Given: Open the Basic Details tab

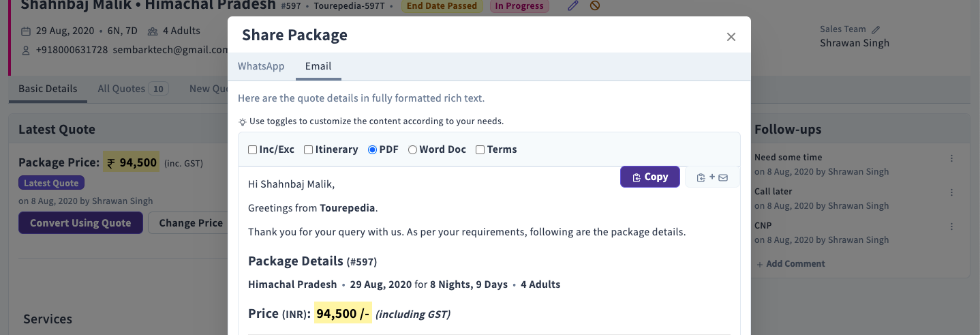Looking at the screenshot, I should tap(48, 89).
